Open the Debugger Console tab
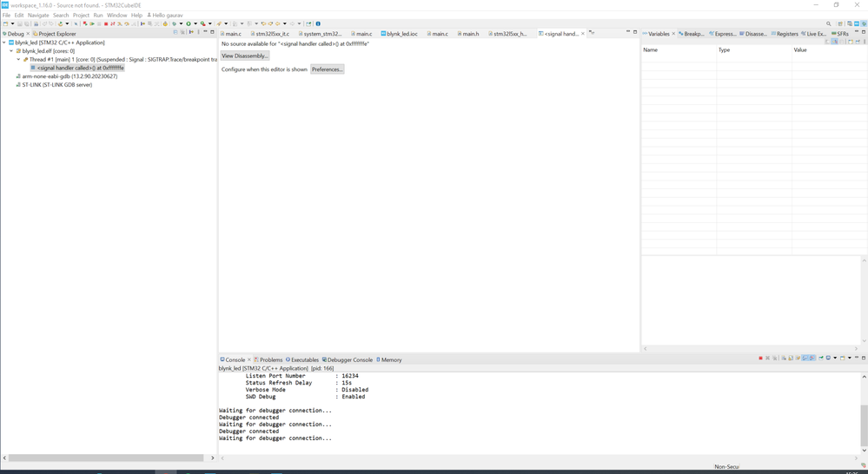868x474 pixels. click(347, 359)
